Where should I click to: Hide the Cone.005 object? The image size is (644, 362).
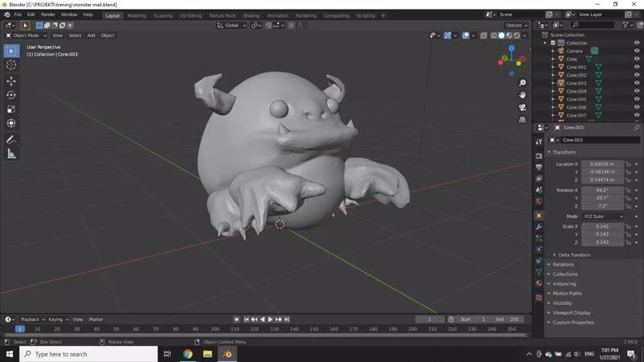pyautogui.click(x=637, y=99)
